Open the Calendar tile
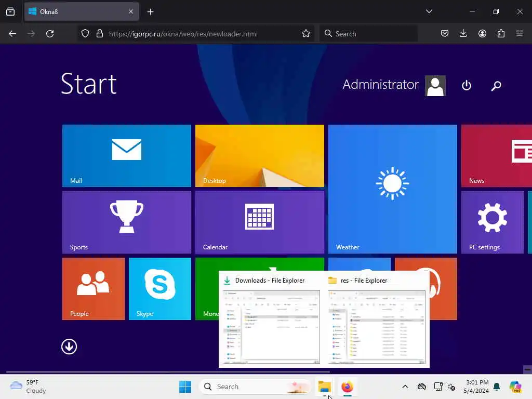The width and height of the screenshot is (532, 399). pyautogui.click(x=260, y=222)
